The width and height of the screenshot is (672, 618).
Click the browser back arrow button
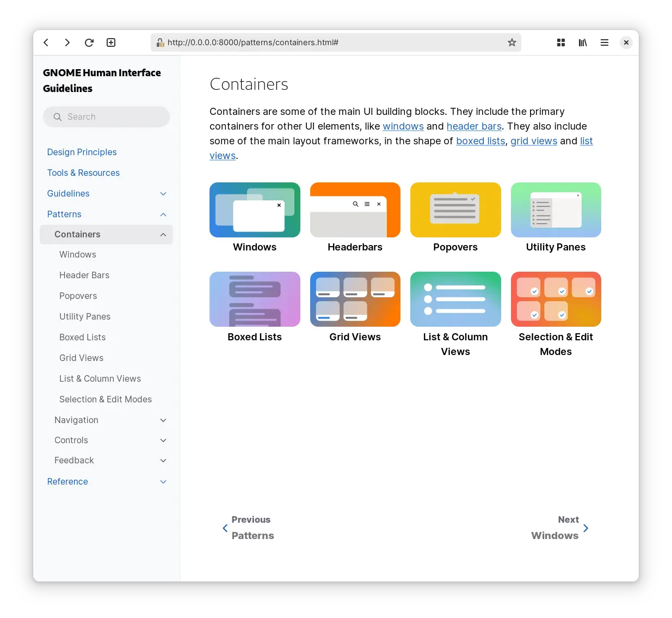(x=46, y=42)
